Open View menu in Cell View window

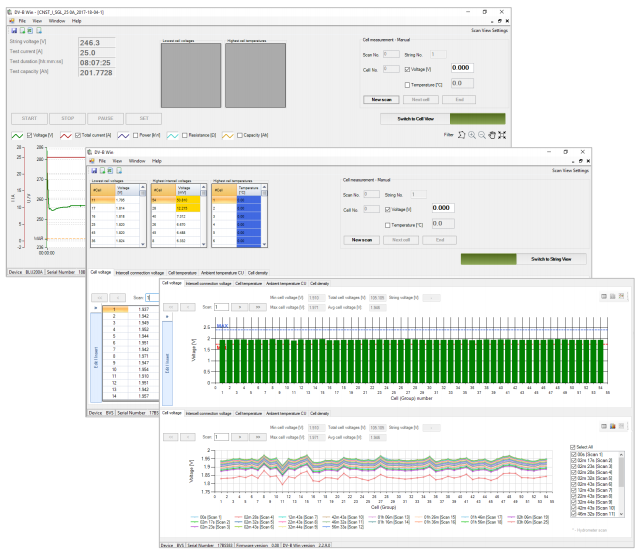117,161
